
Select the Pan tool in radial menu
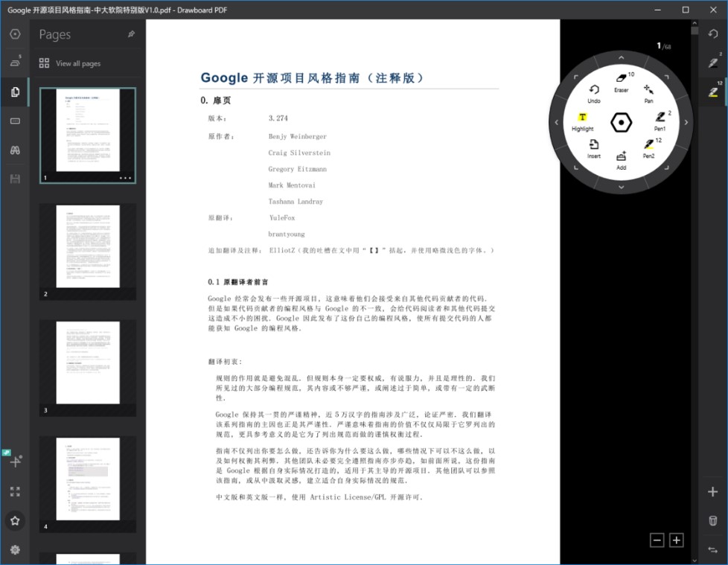click(648, 94)
